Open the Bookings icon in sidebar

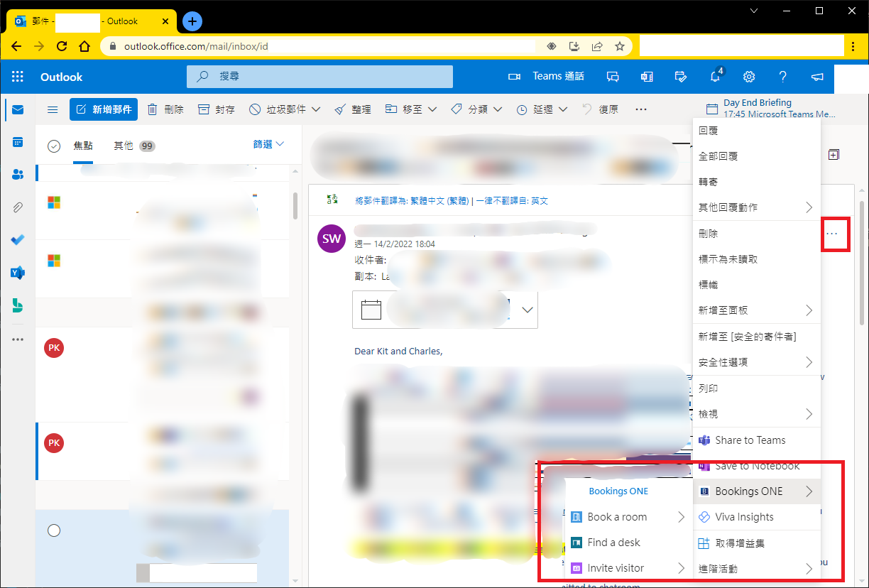(x=18, y=305)
